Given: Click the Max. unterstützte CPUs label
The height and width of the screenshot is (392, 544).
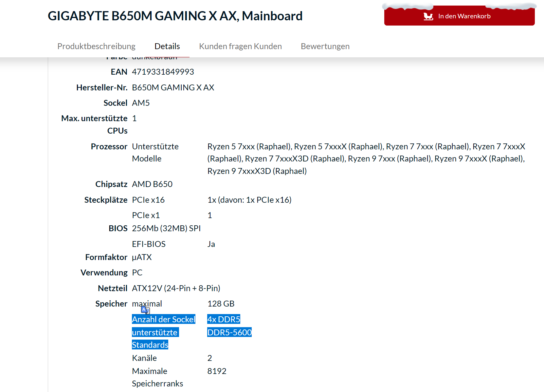Looking at the screenshot, I should click(x=94, y=124).
